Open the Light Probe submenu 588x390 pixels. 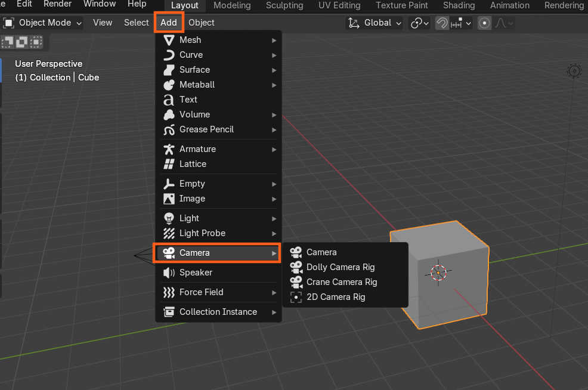pos(218,233)
